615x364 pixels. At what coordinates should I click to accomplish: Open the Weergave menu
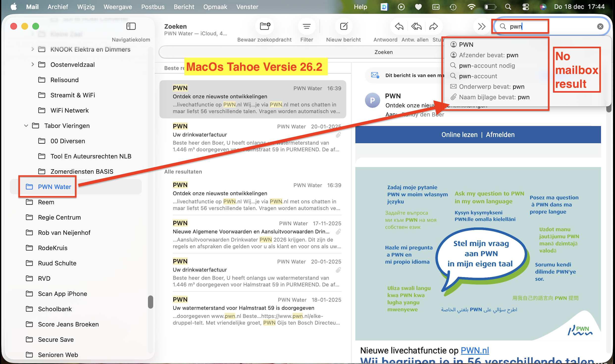pyautogui.click(x=118, y=7)
